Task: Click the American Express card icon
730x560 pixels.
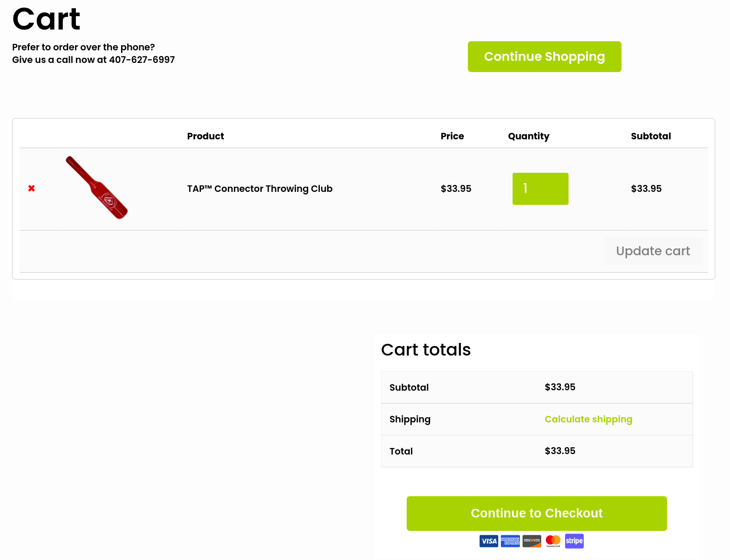Action: click(x=510, y=541)
